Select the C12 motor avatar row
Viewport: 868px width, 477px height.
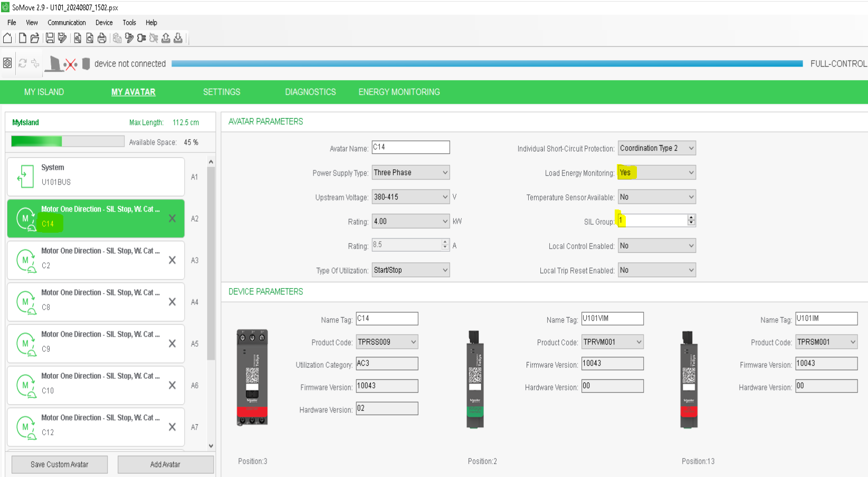click(96, 427)
